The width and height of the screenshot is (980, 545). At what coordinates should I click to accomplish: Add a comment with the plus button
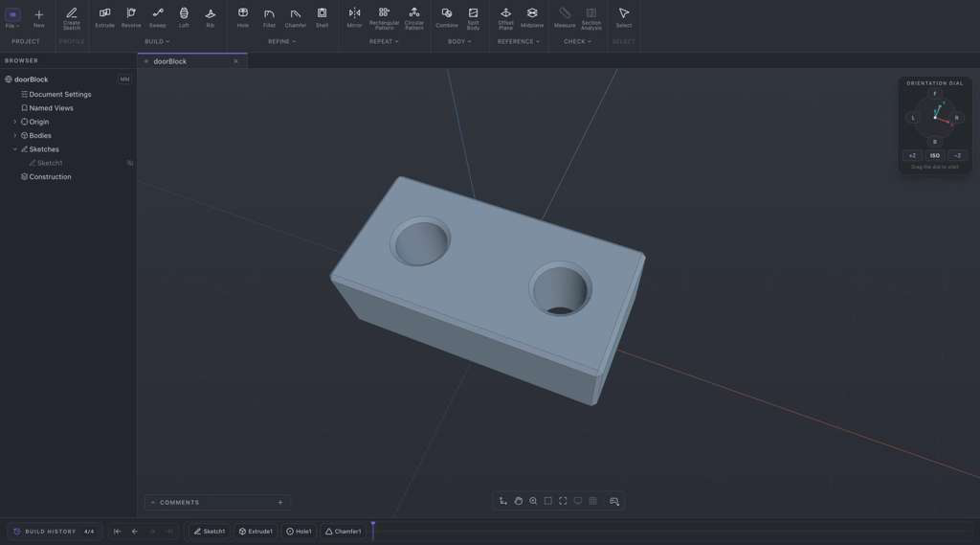[280, 503]
